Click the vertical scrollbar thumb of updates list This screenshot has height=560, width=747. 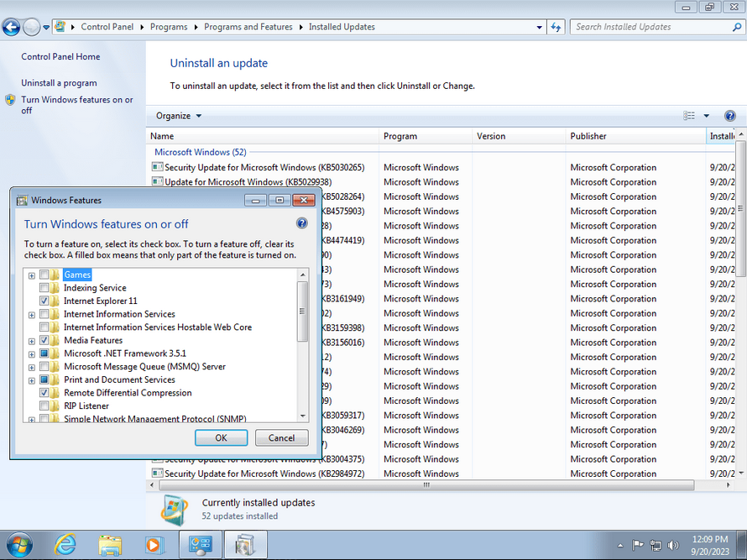coord(740,208)
